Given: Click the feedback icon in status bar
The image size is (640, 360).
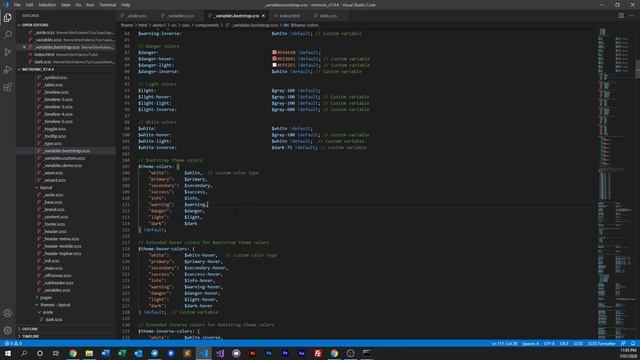Looking at the screenshot, I should 623,343.
